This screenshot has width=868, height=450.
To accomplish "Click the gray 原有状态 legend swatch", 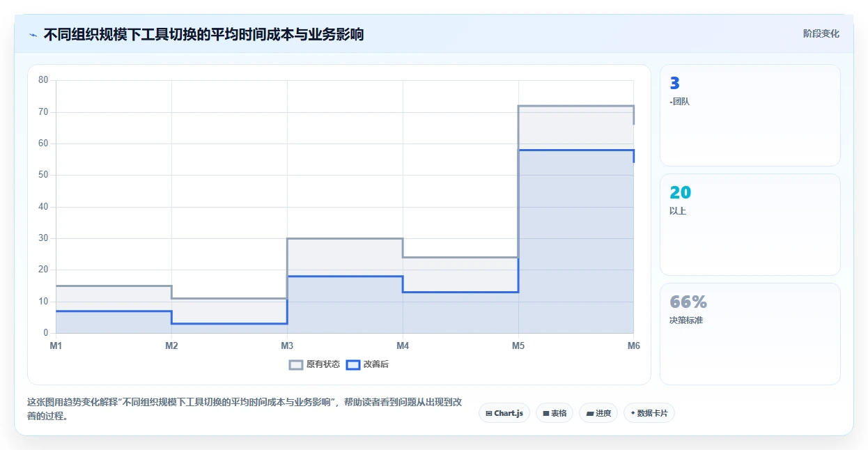I will (x=296, y=364).
